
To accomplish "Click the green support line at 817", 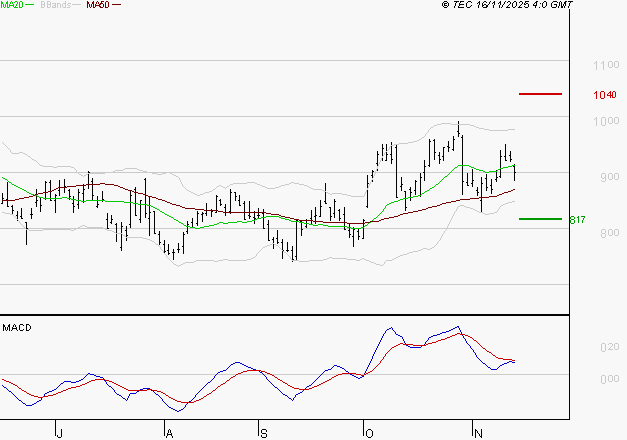I will point(540,219).
